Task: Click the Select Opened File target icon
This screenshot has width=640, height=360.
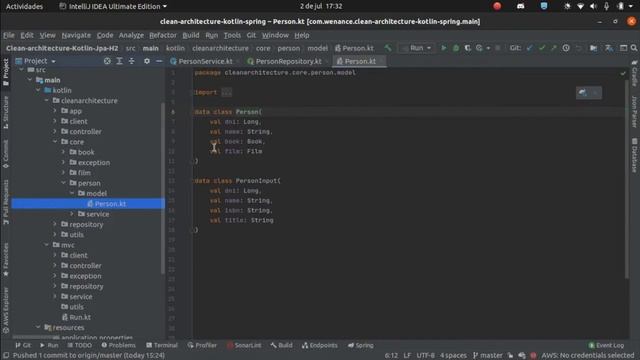Action: (x=107, y=61)
